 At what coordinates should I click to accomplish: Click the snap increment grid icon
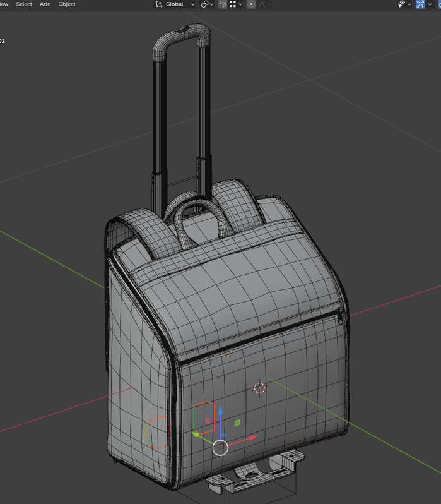(233, 4)
